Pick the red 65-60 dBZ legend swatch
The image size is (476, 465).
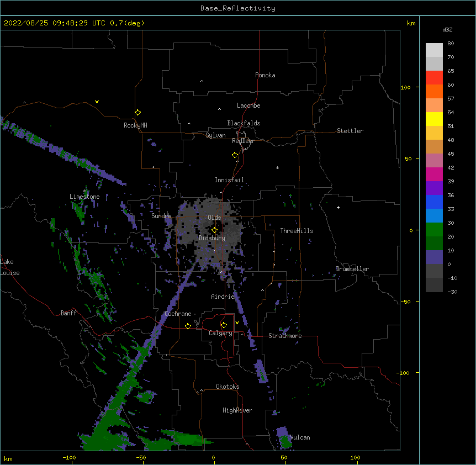(434, 77)
